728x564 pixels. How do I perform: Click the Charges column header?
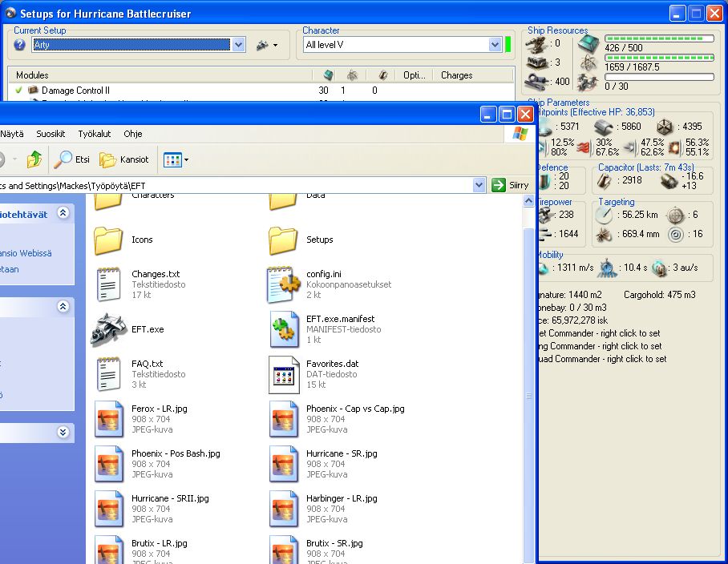(473, 75)
